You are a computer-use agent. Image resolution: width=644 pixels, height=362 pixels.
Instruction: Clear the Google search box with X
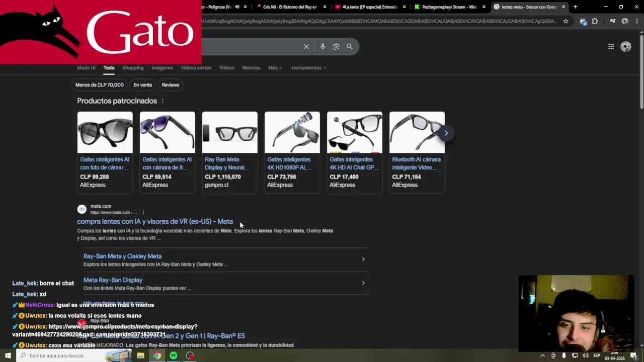coord(306,47)
